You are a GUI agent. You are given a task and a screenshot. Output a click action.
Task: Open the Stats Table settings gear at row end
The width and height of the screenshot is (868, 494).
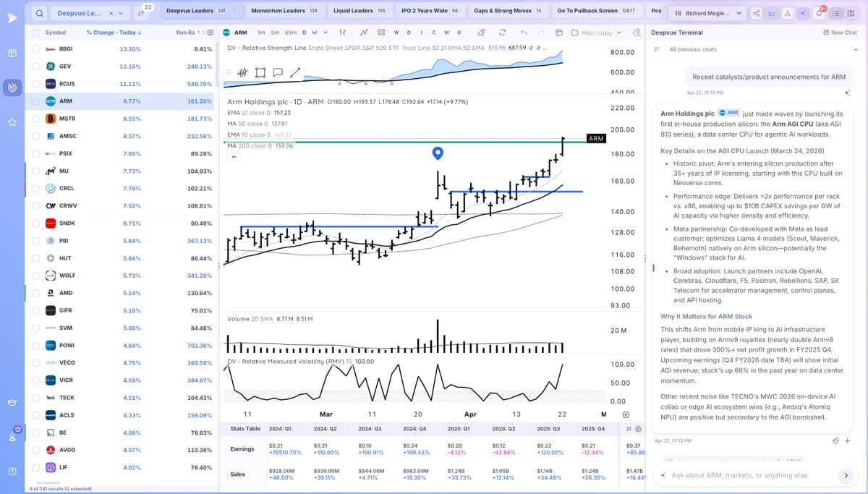638,429
